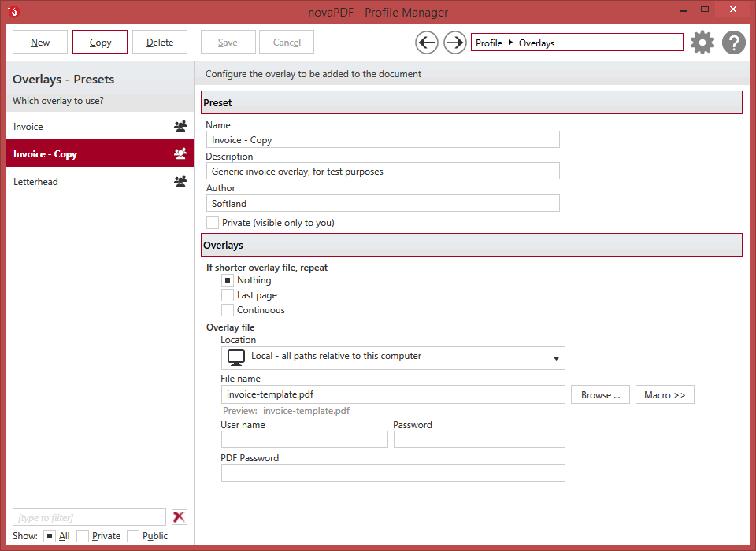Click the PDF Password input field
The height and width of the screenshot is (551, 756).
click(393, 473)
